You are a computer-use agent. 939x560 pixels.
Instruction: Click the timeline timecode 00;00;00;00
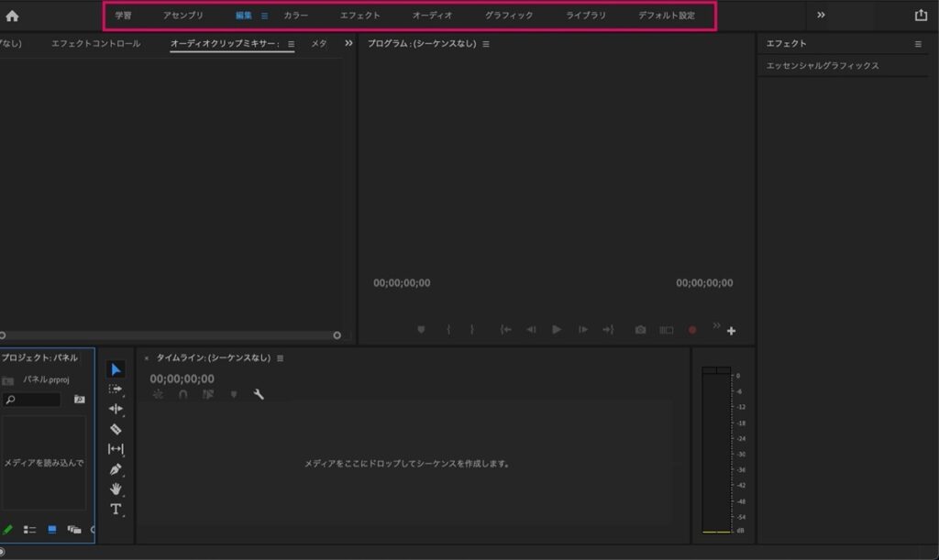[x=182, y=379]
